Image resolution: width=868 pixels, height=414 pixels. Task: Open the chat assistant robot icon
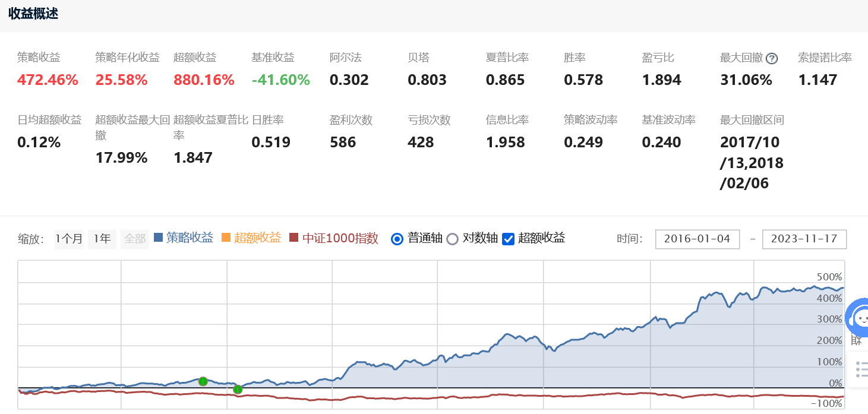858,318
